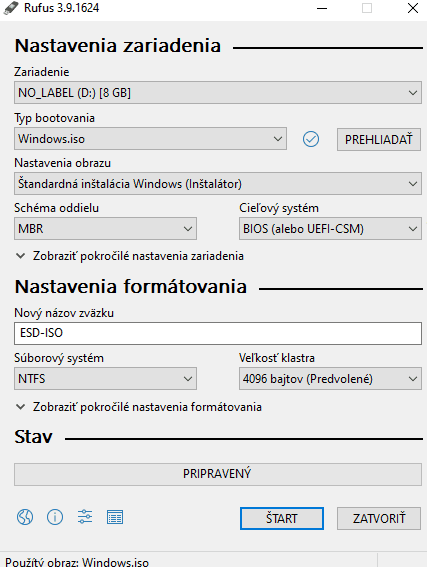This screenshot has height=567, width=427.
Task: Open the Zariadenie device dropdown
Action: 218,93
